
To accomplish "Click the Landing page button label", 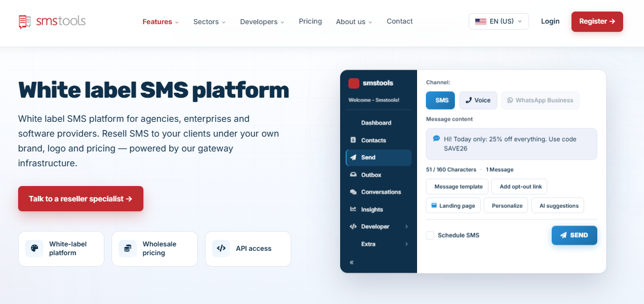I will pyautogui.click(x=457, y=206).
